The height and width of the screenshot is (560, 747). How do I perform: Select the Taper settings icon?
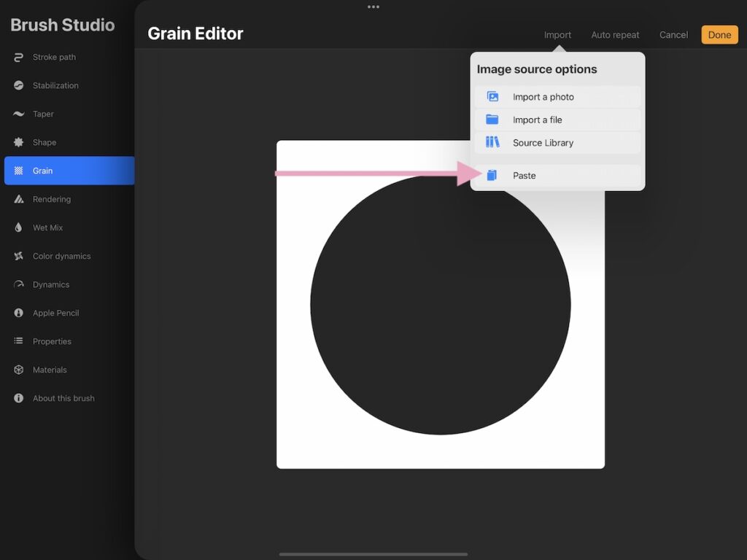click(x=20, y=114)
